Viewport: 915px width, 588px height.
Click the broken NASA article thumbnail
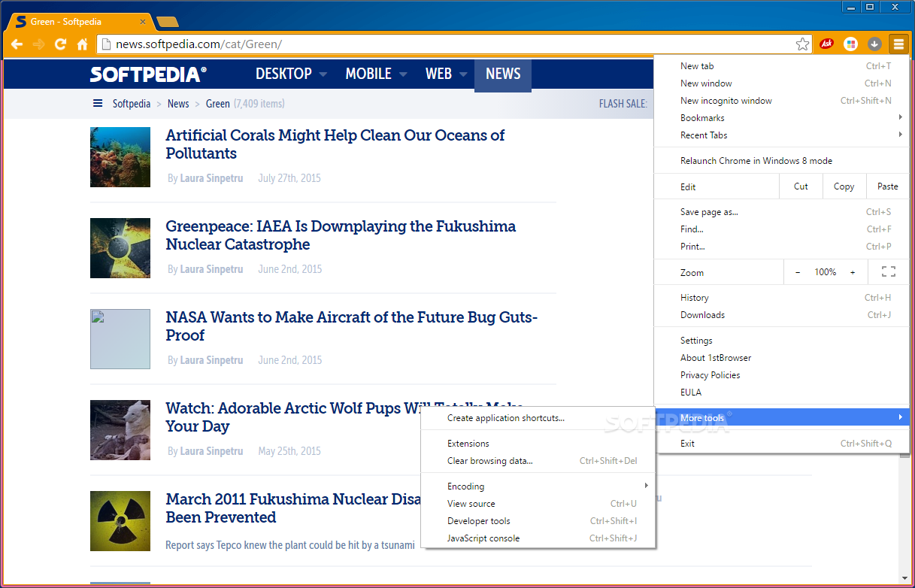pyautogui.click(x=120, y=339)
